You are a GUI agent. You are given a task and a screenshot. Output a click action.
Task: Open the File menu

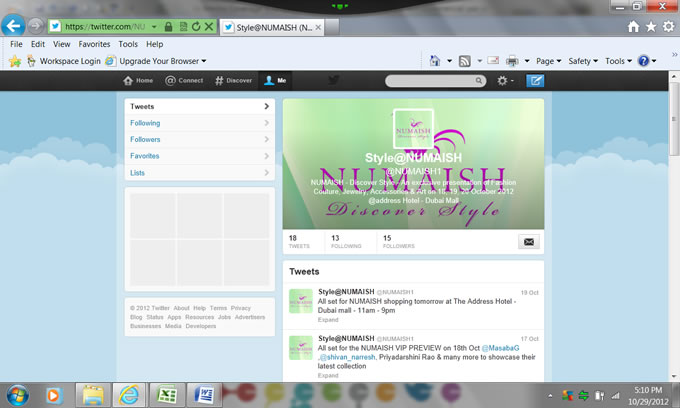tap(16, 44)
